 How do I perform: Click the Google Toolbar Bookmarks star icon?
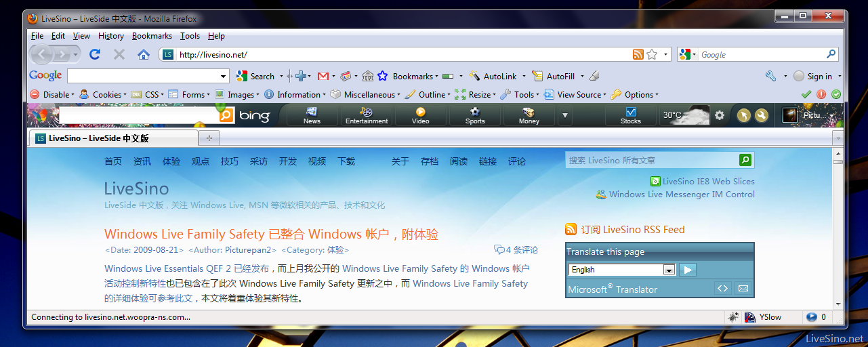tap(383, 76)
